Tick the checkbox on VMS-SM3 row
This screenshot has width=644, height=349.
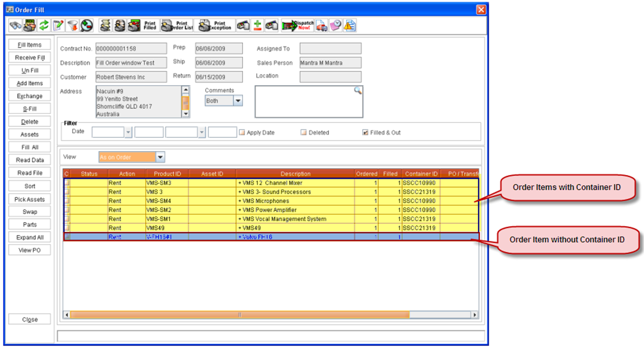tap(67, 183)
